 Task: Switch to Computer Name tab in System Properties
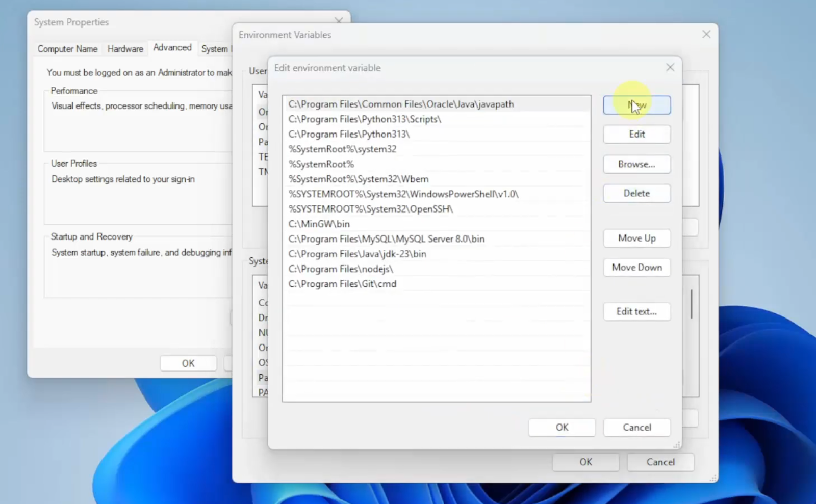[67, 49]
